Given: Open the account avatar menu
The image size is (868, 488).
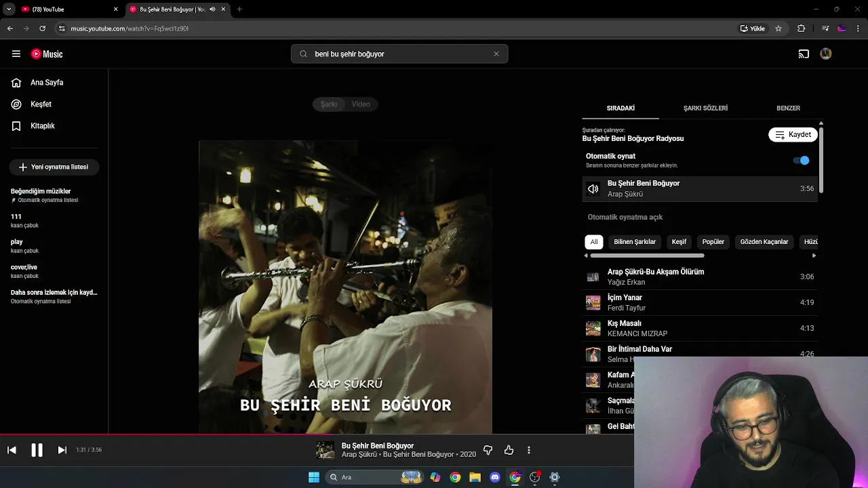Looking at the screenshot, I should [826, 54].
